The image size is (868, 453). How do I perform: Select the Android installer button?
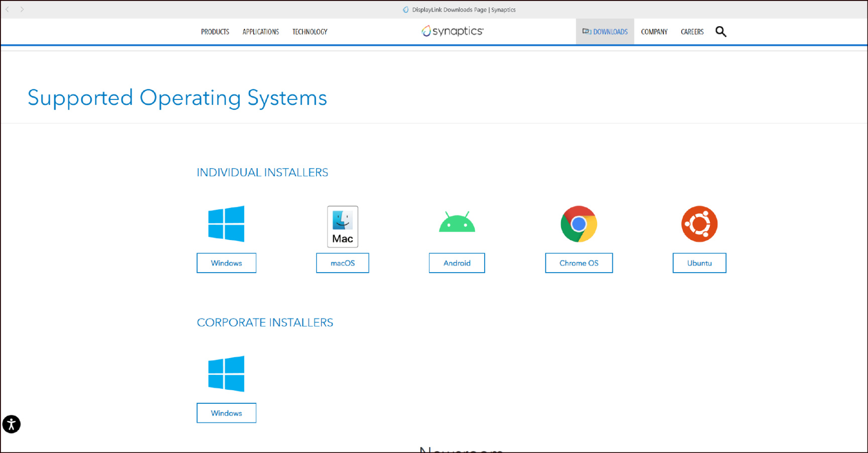point(457,263)
